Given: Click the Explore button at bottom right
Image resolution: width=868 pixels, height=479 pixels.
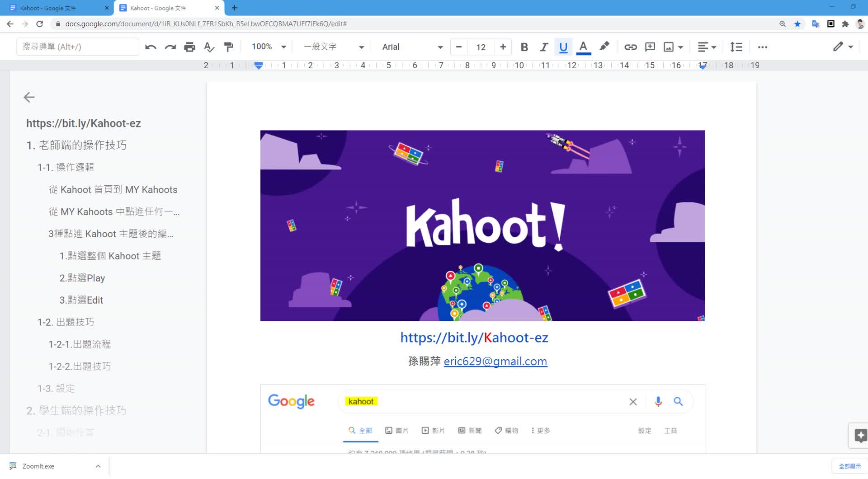Looking at the screenshot, I should [860, 436].
